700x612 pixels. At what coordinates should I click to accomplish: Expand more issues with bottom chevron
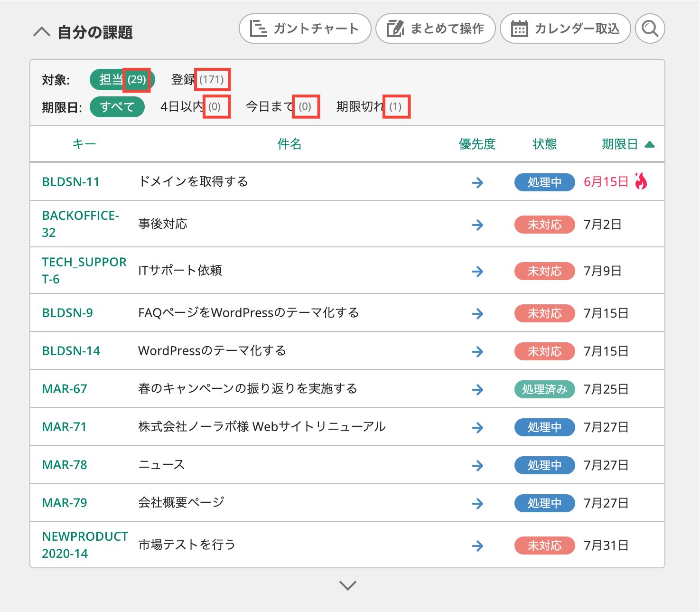pyautogui.click(x=348, y=585)
